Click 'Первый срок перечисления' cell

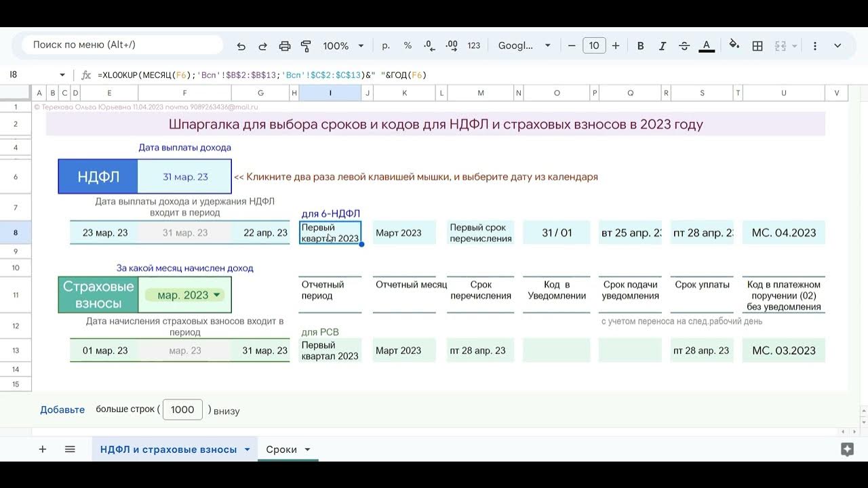(x=481, y=232)
